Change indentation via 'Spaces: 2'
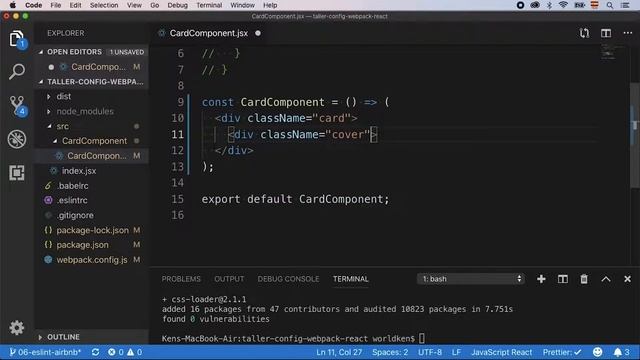 tap(390, 352)
